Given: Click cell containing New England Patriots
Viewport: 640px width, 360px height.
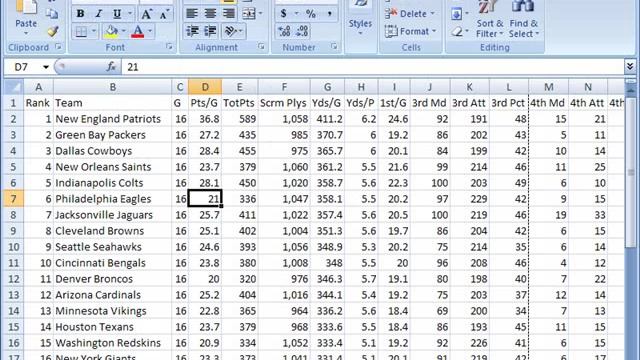Looking at the screenshot, I should [112, 119].
